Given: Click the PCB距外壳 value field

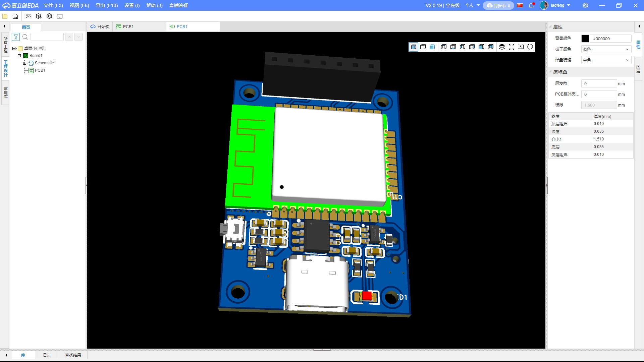Looking at the screenshot, I should 599,94.
